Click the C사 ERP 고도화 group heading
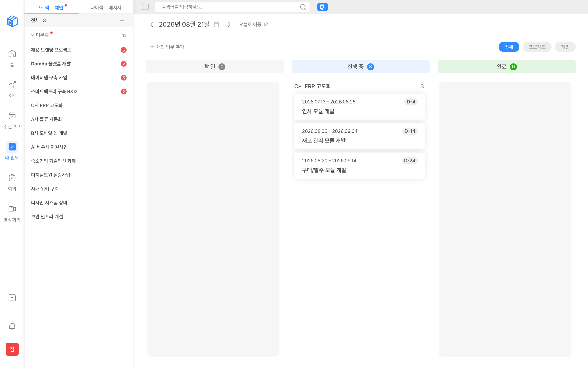 point(312,86)
